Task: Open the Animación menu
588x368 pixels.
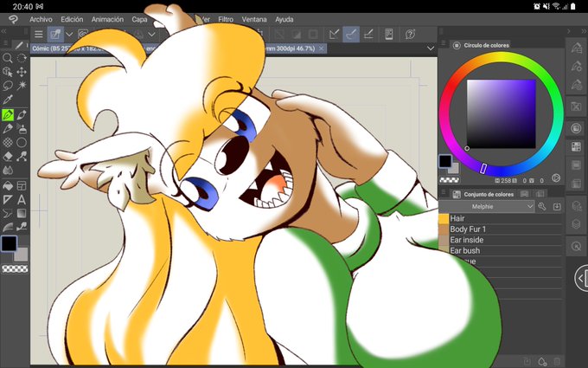Action: [107, 20]
